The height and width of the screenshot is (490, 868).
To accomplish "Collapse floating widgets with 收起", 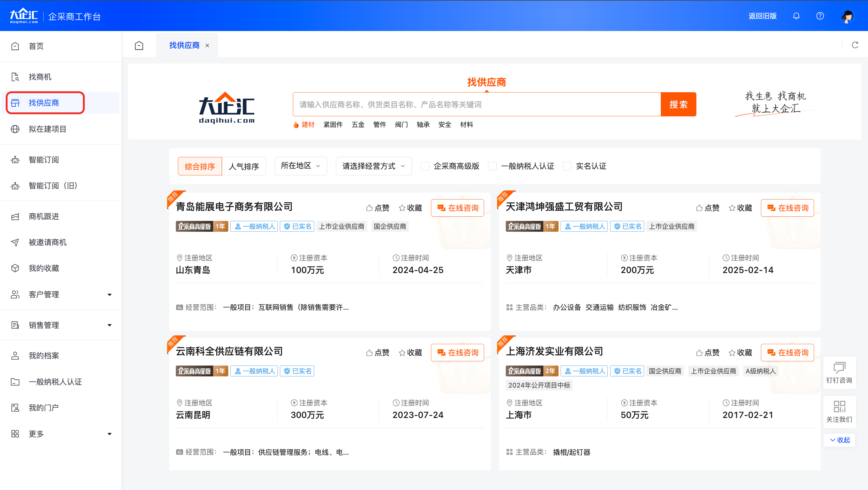I will click(x=839, y=440).
